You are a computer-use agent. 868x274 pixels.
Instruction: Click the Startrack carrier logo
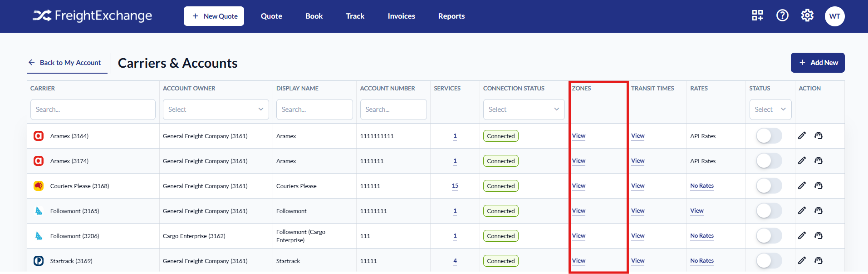[39, 261]
